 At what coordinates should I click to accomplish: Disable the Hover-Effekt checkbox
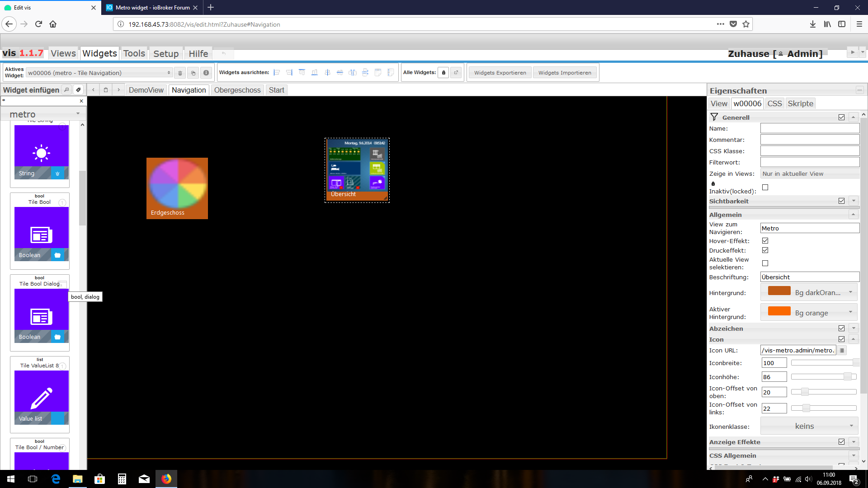tap(765, 241)
